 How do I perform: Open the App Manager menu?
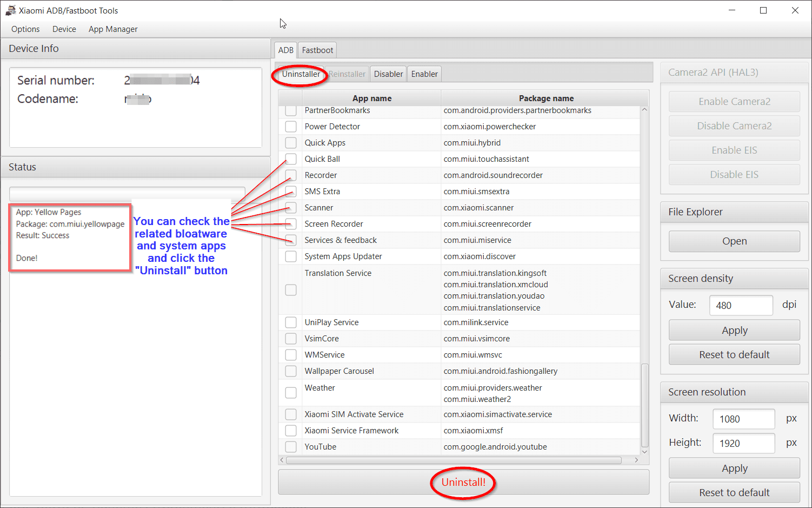(x=113, y=29)
